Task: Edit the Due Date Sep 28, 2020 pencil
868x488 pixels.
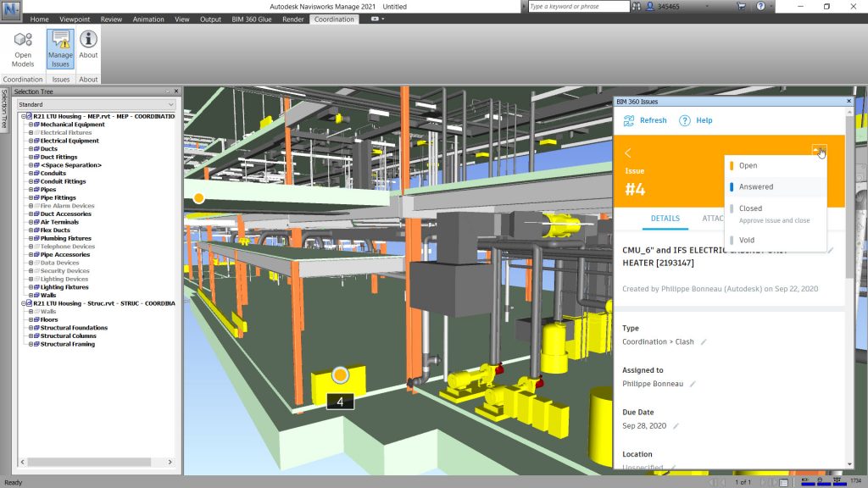Action: pyautogui.click(x=676, y=426)
